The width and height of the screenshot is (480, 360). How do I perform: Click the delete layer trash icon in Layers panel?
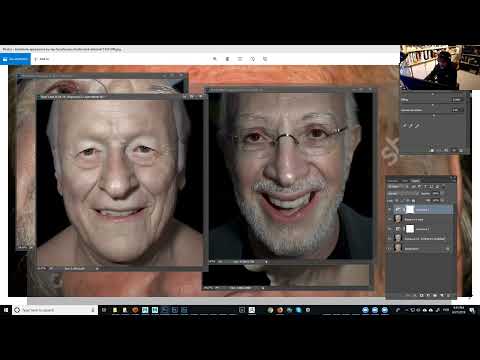pos(449,295)
